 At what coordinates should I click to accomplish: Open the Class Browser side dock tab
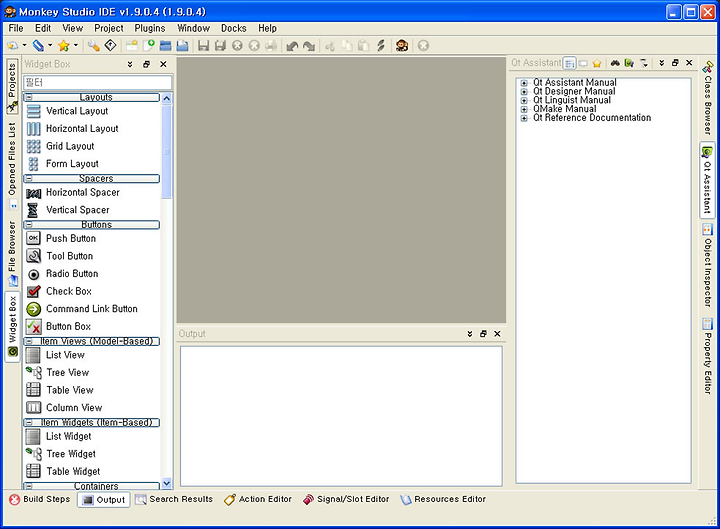click(x=708, y=99)
